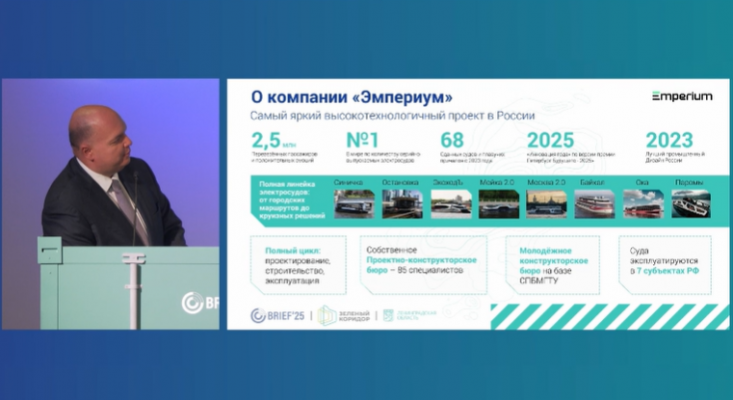Open the Синичка vessel photo

(354, 204)
